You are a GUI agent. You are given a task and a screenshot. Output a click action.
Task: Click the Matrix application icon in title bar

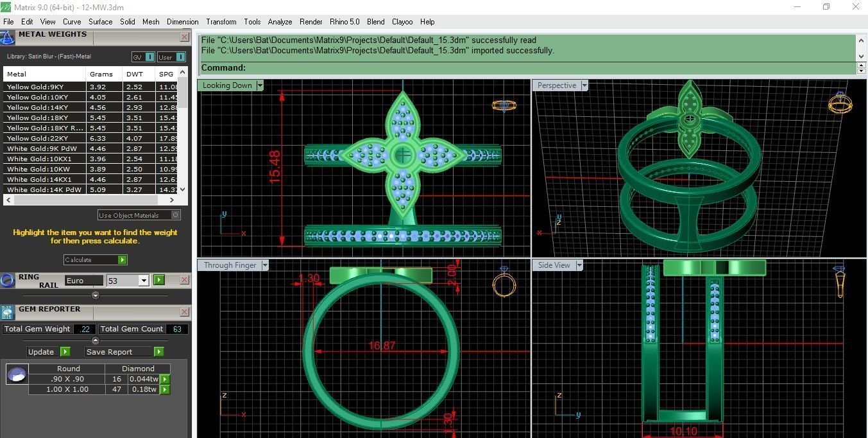click(6, 6)
